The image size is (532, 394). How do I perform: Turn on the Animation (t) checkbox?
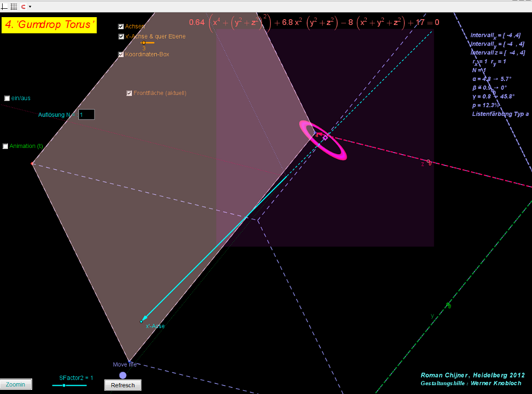tap(6, 146)
